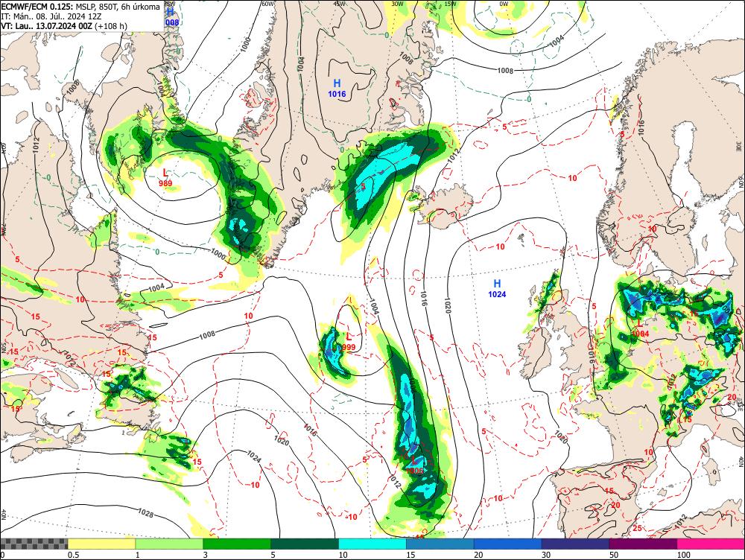The width and height of the screenshot is (745, 560).
Task: Select the light green 1–3 legend swatch
Action: click(x=169, y=544)
